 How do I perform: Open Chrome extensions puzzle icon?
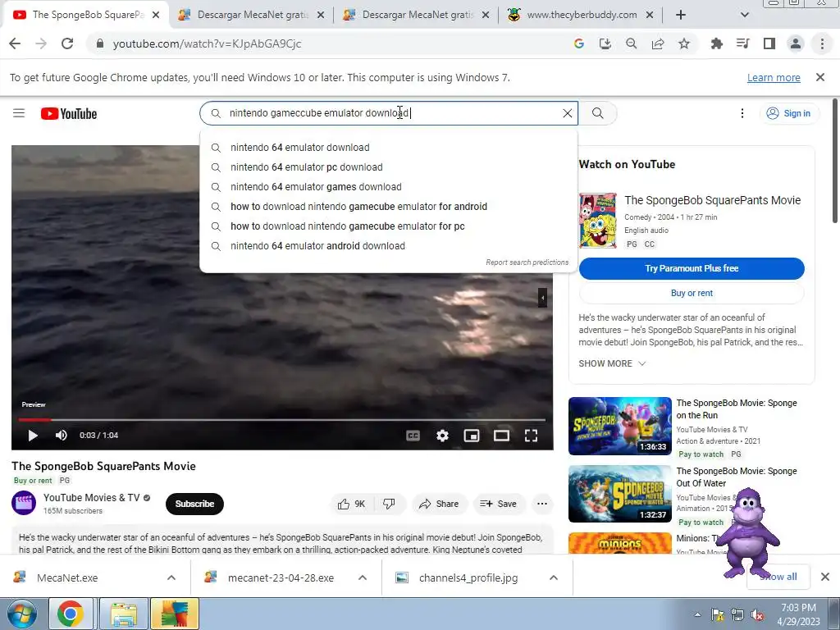pos(716,43)
